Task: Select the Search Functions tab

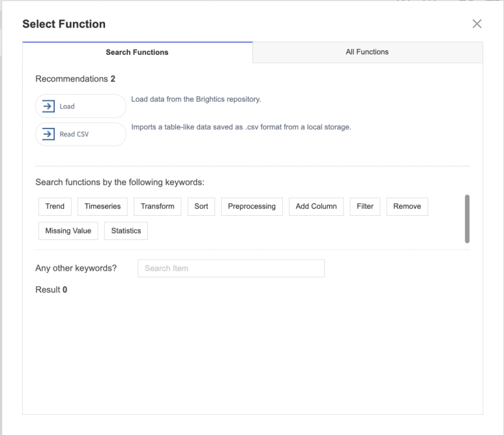Action: click(x=137, y=52)
